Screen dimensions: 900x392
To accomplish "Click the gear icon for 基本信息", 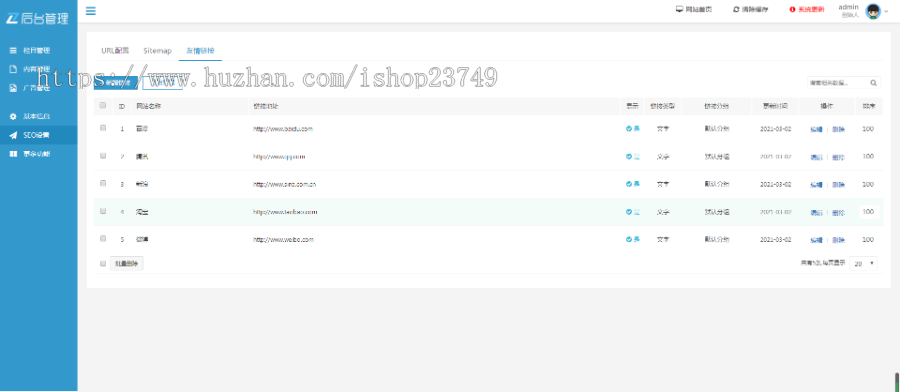I will coord(13,117).
